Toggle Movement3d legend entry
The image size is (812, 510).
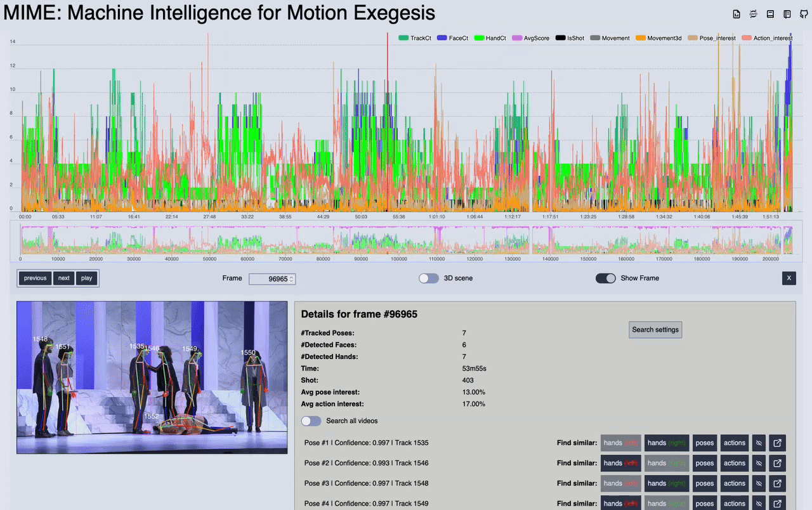click(x=658, y=38)
